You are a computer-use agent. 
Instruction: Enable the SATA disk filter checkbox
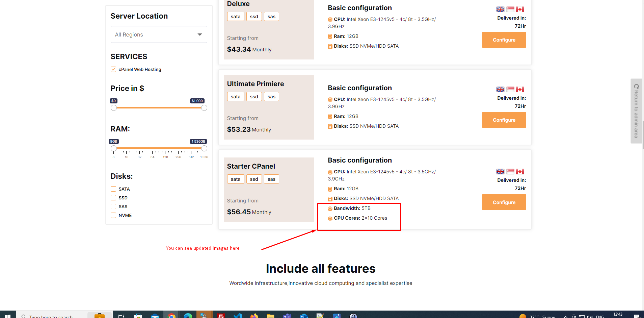113,189
